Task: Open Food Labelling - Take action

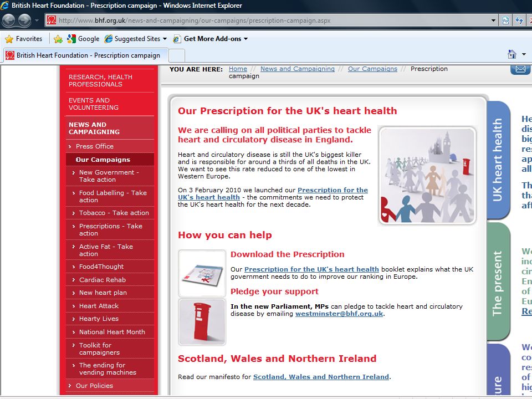Action: [110, 196]
